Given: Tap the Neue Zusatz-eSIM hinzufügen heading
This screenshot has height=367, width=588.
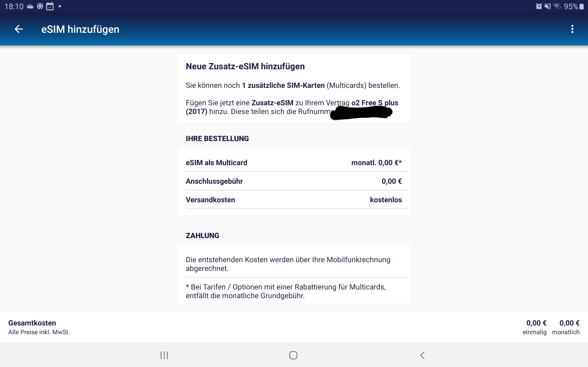Looking at the screenshot, I should (245, 66).
